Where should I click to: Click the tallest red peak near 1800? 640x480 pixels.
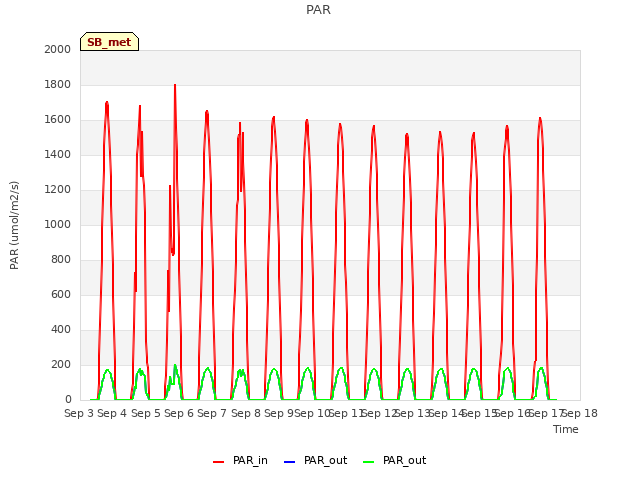click(175, 85)
